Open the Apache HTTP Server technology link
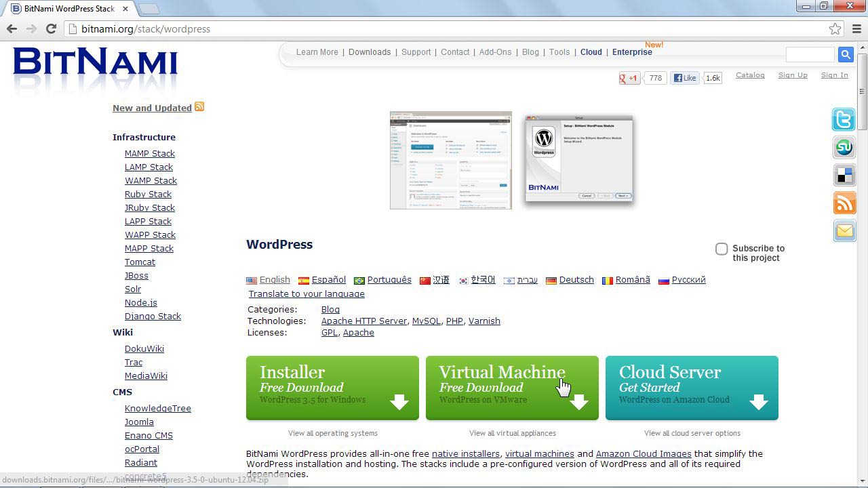 364,321
